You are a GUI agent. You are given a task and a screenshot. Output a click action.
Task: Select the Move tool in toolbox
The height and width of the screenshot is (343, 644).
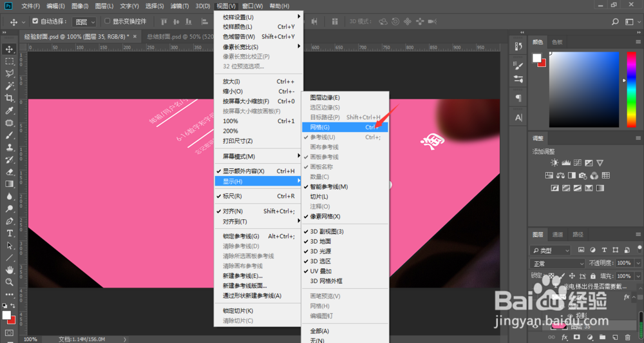click(x=9, y=50)
